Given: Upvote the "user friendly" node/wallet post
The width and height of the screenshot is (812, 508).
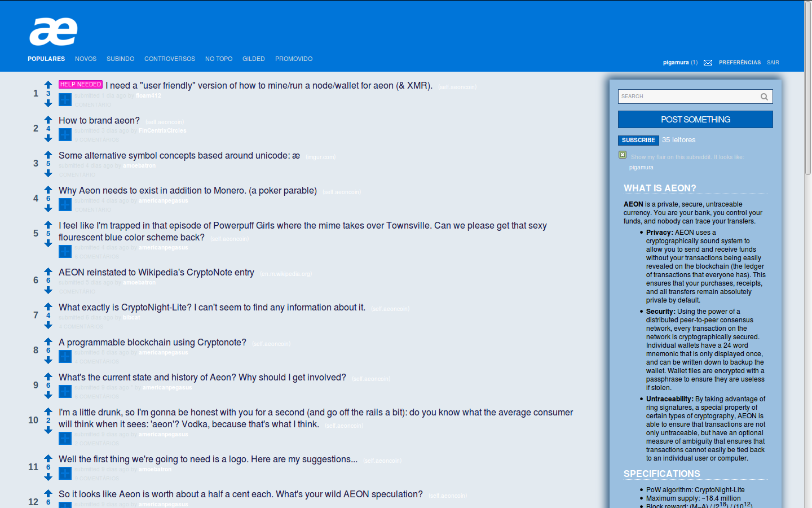Looking at the screenshot, I should (x=48, y=85).
